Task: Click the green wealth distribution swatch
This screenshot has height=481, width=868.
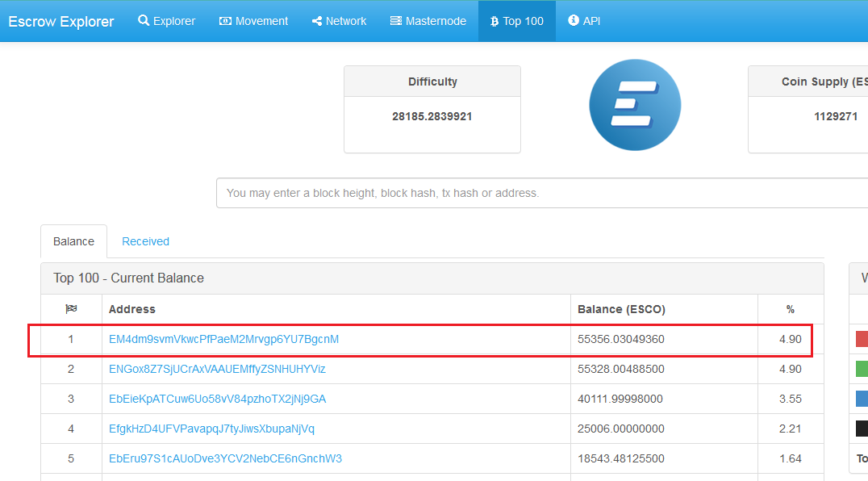Action: tap(862, 369)
